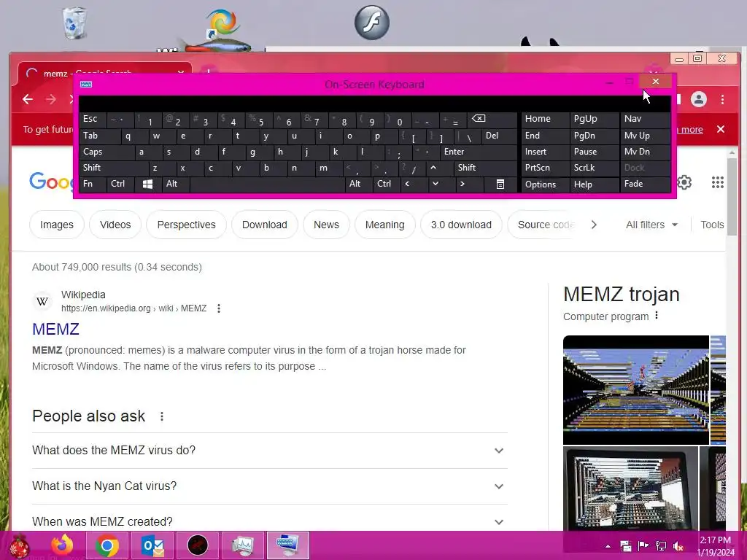Toggle the right Shift key
747x560 pixels.
[485, 168]
